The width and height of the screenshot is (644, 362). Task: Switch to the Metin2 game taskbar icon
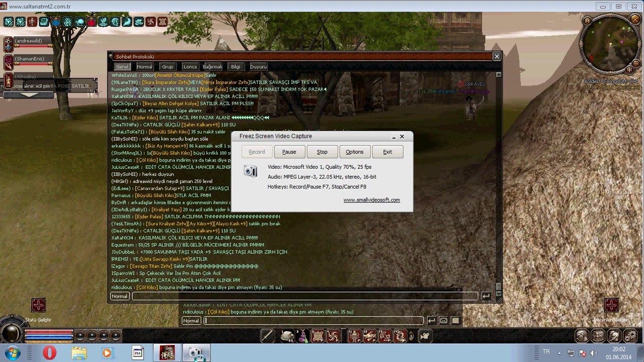[x=167, y=353]
